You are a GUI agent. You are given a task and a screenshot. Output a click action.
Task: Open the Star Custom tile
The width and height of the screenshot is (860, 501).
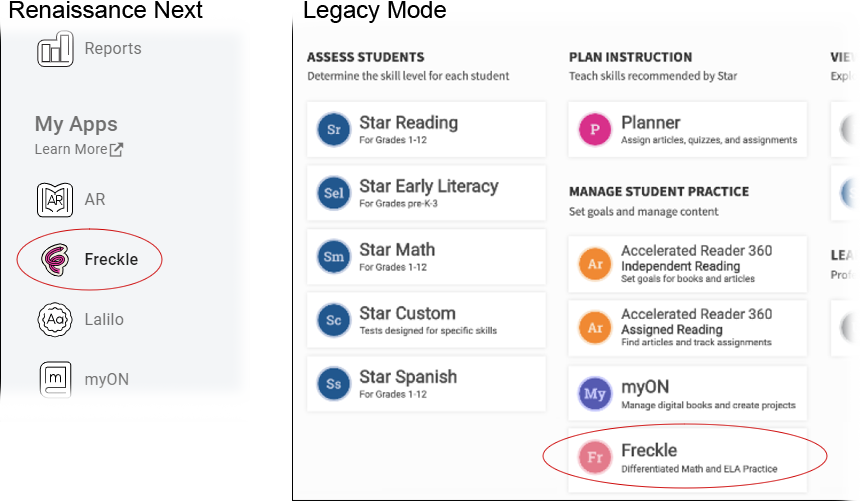(426, 320)
